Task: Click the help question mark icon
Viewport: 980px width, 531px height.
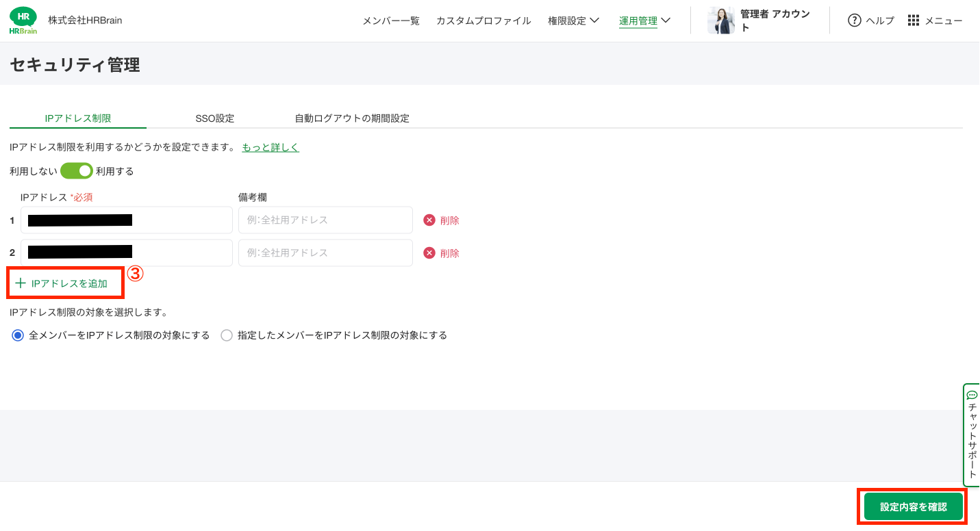Action: [854, 21]
